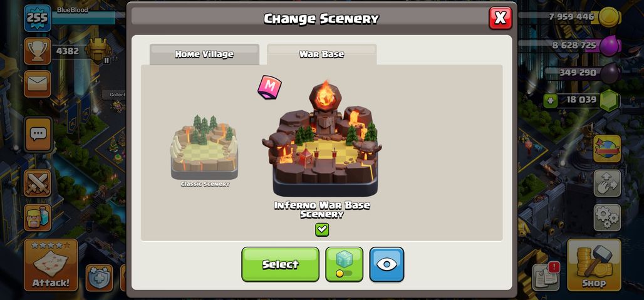Close the Change Scenery dialog
644x300 pixels.
501,18
